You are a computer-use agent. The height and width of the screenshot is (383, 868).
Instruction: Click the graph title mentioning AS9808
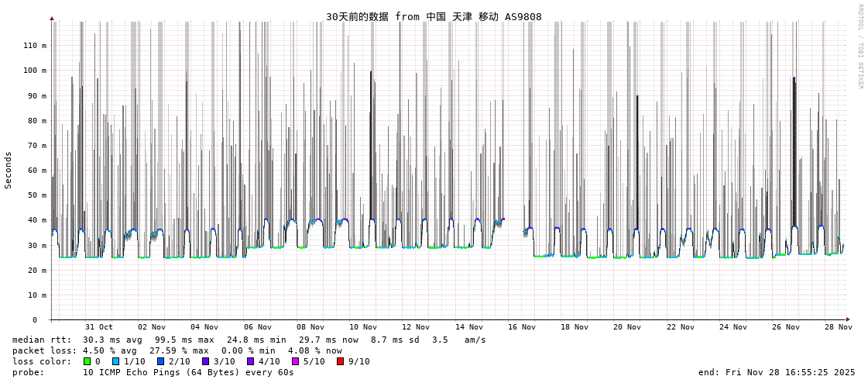click(434, 16)
